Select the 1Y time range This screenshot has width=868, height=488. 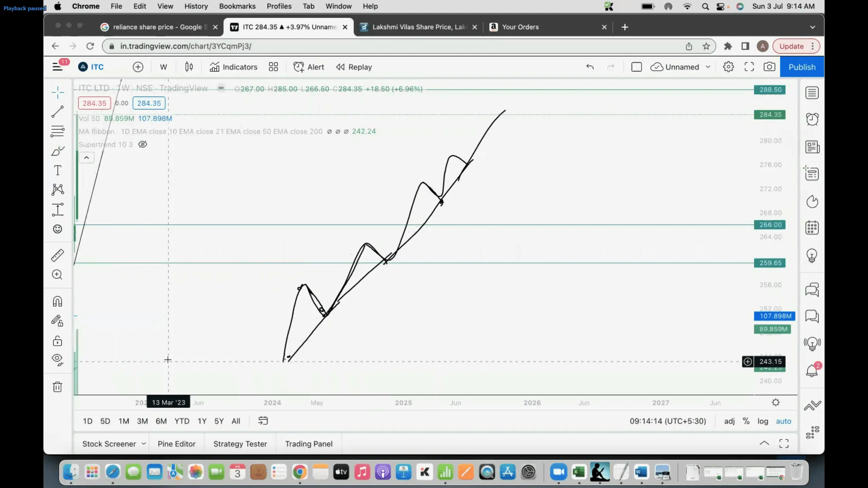coord(202,421)
